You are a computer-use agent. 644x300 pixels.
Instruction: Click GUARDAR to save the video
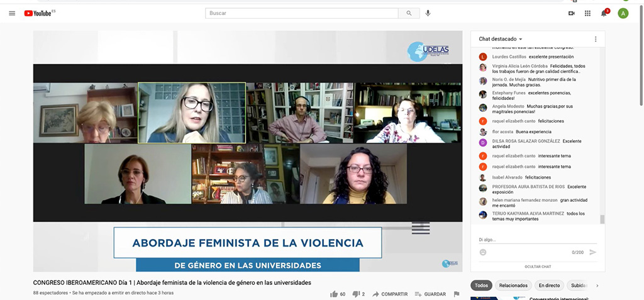(430, 294)
